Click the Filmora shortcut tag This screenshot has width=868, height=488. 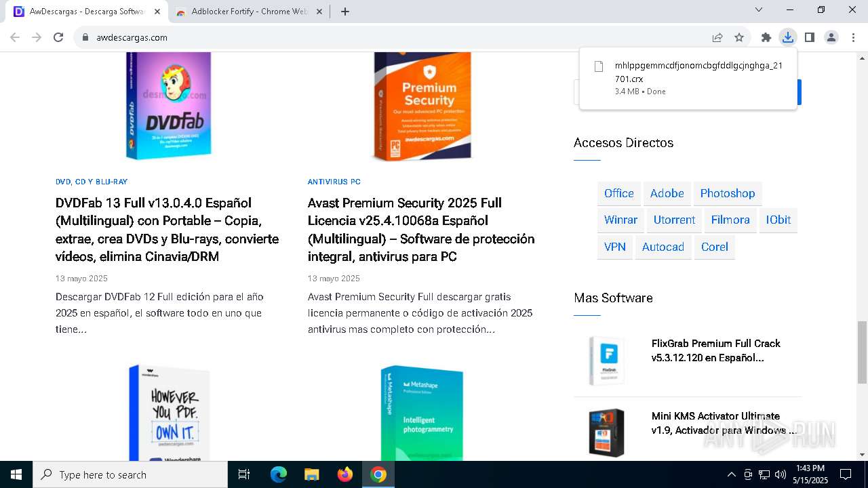(730, 220)
